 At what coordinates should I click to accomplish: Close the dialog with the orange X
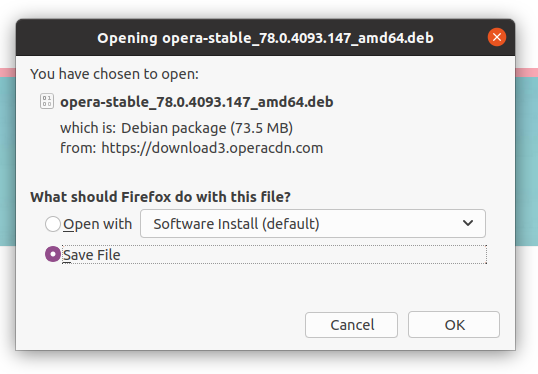tap(497, 37)
